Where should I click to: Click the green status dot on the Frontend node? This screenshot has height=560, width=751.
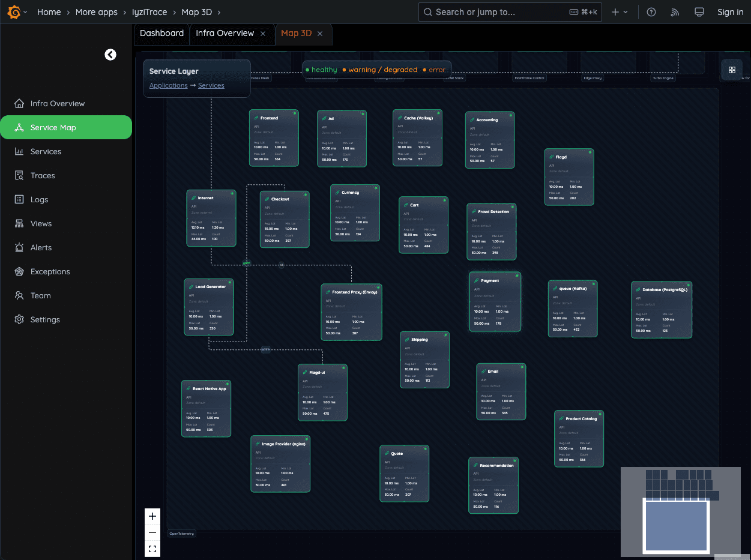coord(294,113)
